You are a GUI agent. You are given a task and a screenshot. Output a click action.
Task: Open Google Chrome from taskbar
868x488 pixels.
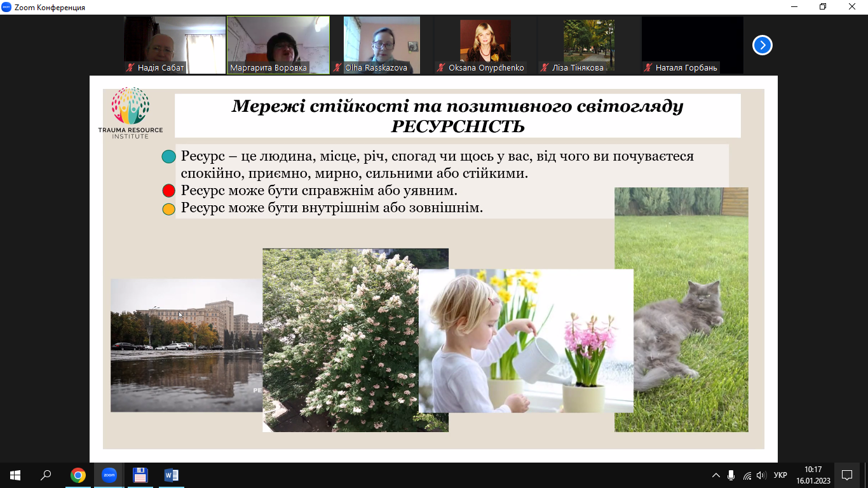[x=78, y=475]
